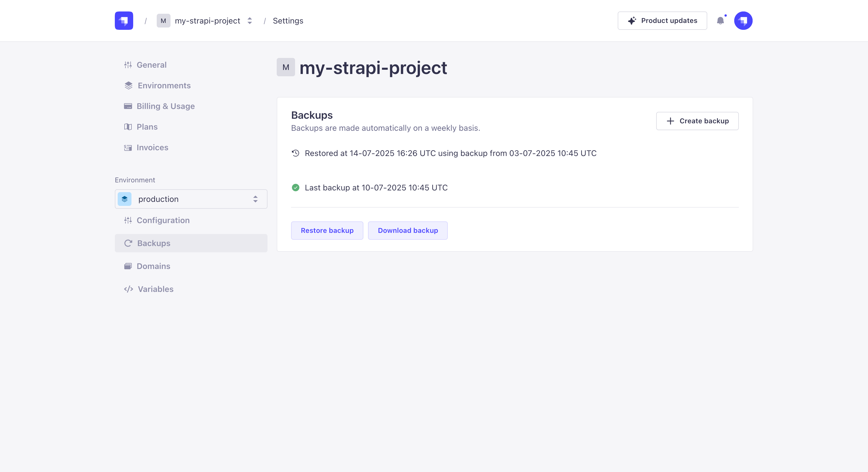Click the Restore backup button

[327, 231]
